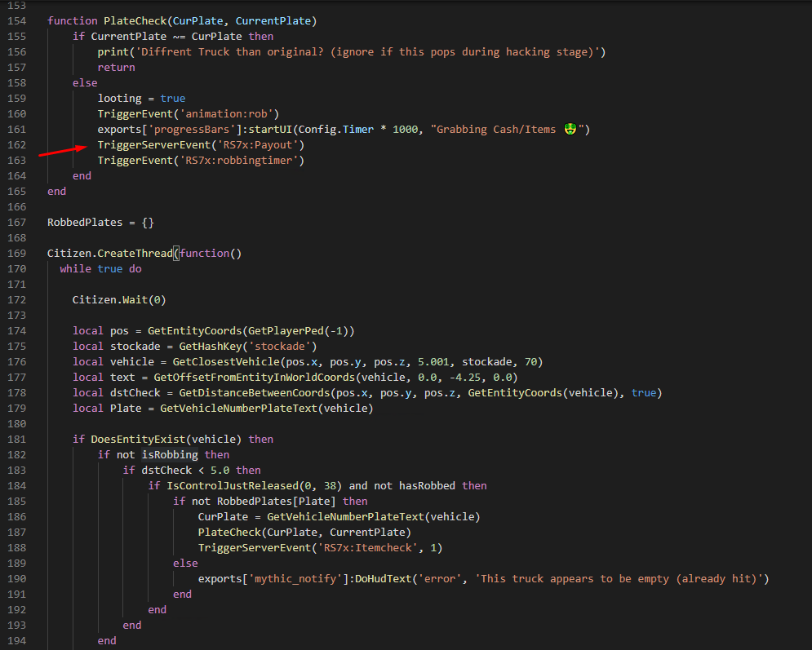Viewport: 812px width, 650px height.
Task: Click IsControlJustReleased on line 184
Action: coord(233,486)
